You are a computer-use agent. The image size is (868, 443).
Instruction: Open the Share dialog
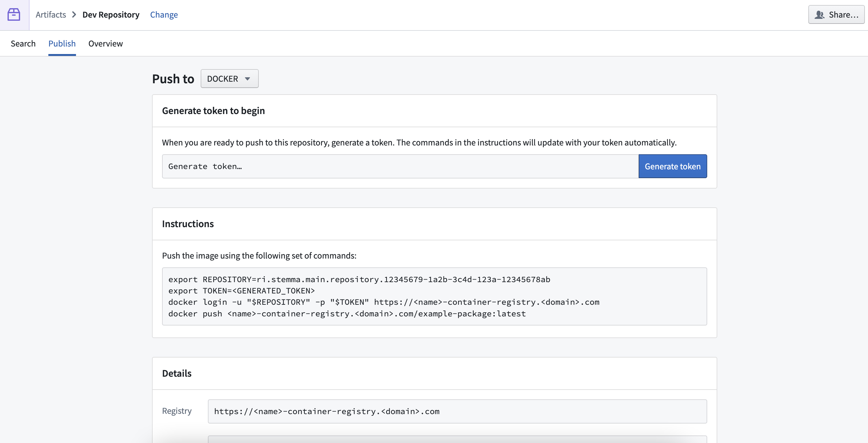[x=836, y=14]
